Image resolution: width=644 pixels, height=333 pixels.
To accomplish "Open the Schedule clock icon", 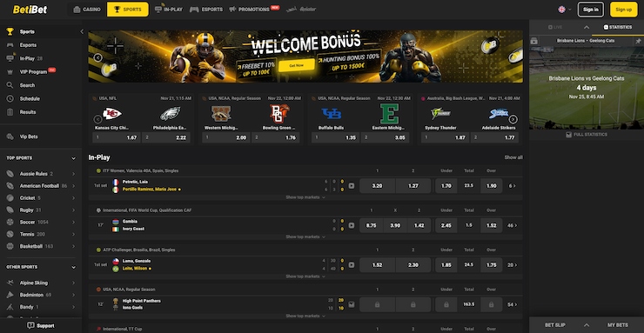I will tap(10, 99).
